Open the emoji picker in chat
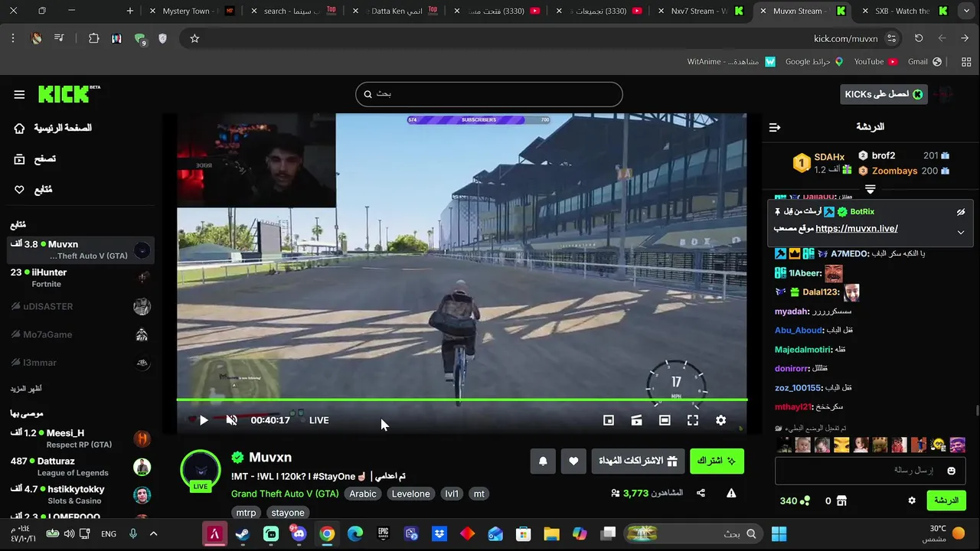This screenshot has height=551, width=980. coord(952,471)
